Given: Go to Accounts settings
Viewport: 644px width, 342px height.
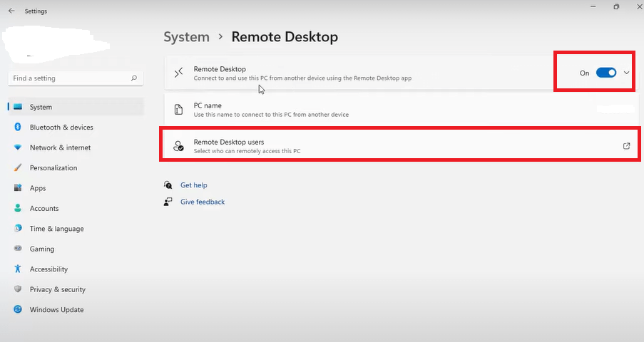Looking at the screenshot, I should pyautogui.click(x=44, y=209).
